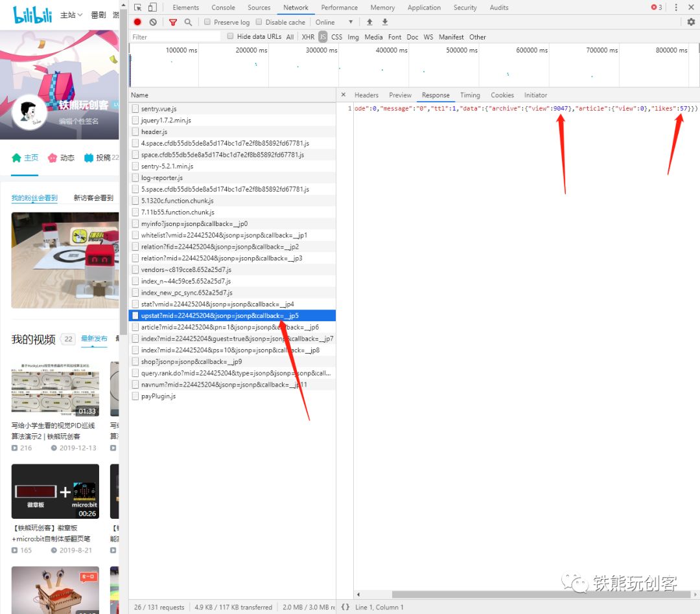Toggle XHR filter type

[x=308, y=37]
